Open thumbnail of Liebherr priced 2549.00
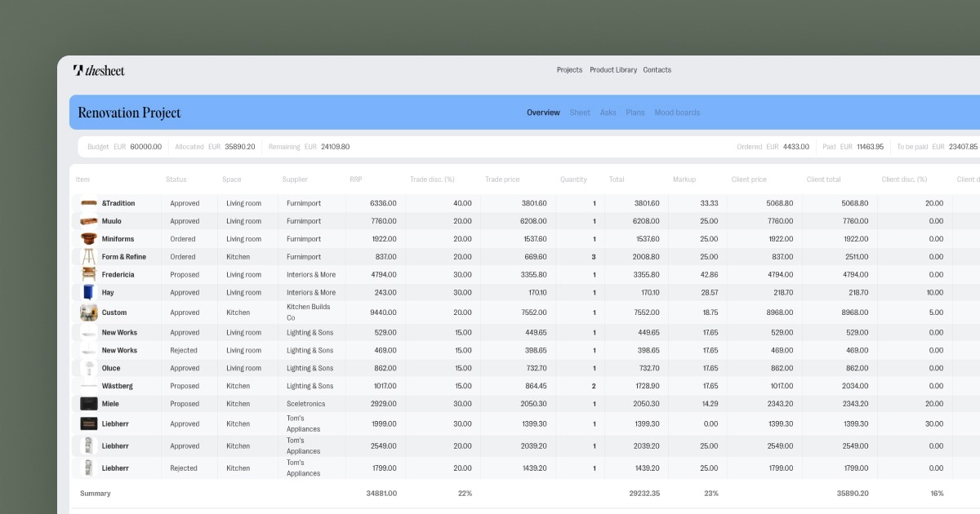 (x=89, y=446)
